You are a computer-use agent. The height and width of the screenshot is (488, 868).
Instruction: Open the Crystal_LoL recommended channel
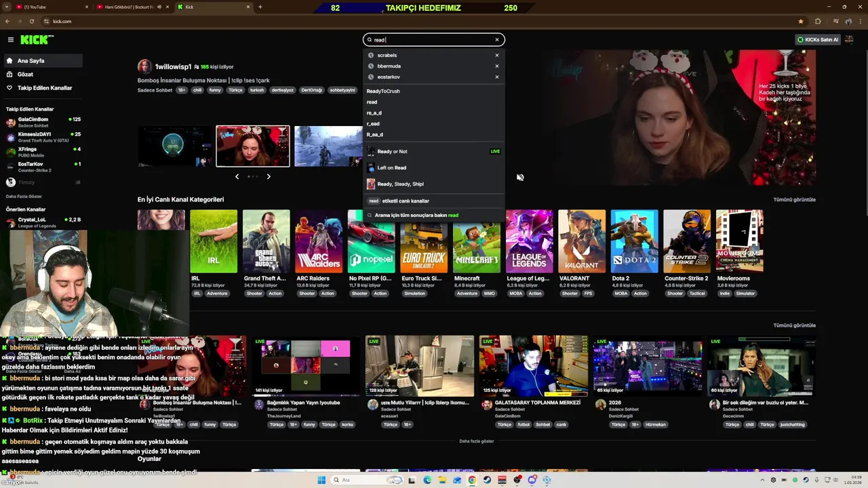pos(43,222)
